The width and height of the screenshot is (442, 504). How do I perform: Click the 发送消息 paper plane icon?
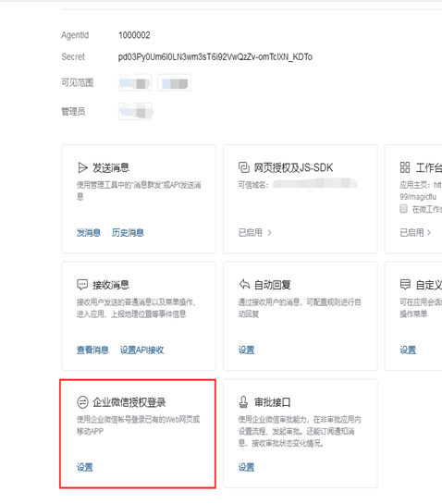(x=82, y=167)
